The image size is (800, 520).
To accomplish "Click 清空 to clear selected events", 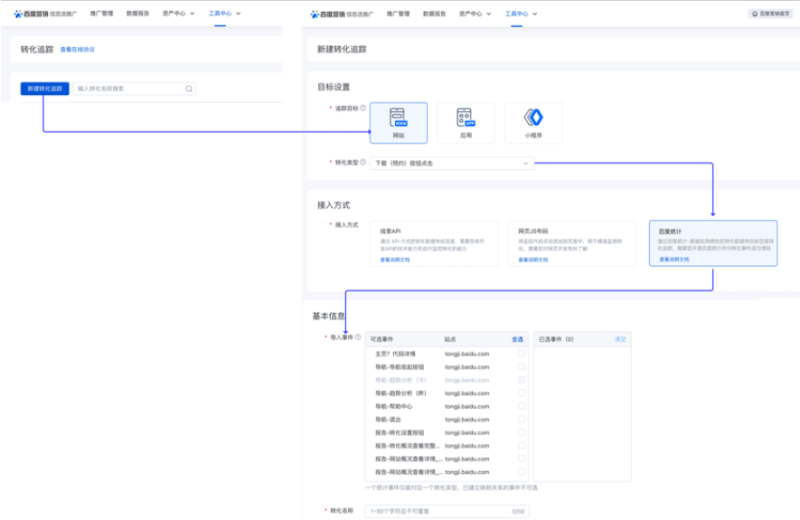I will tap(620, 339).
